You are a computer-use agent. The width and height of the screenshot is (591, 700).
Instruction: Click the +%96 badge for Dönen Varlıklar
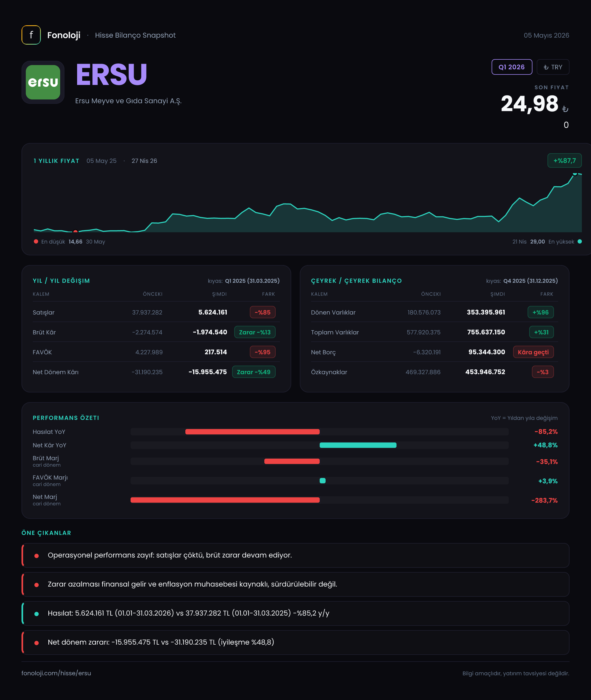click(541, 312)
